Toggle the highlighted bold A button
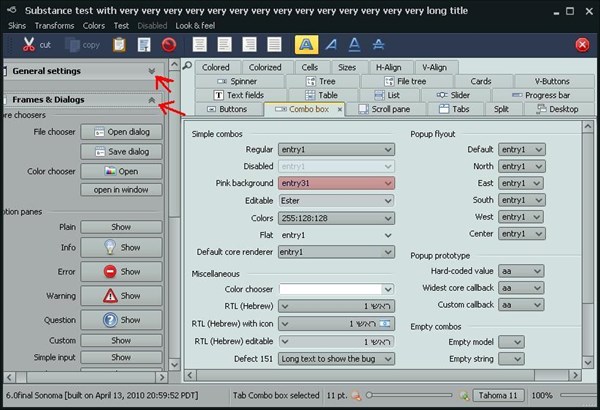Viewport: 600px width, 410px height. (x=307, y=45)
